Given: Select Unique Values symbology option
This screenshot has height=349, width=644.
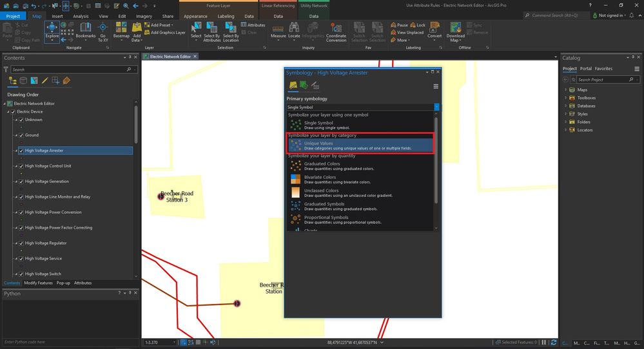Looking at the screenshot, I should click(x=360, y=145).
